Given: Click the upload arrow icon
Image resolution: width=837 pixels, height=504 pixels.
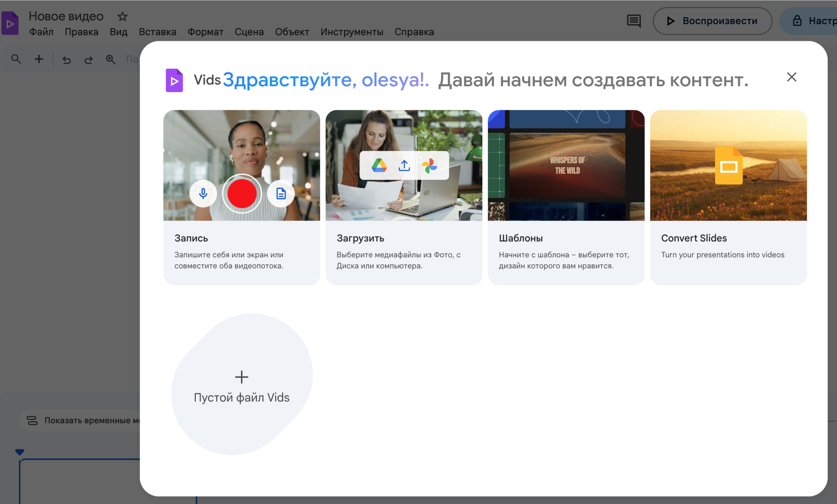Looking at the screenshot, I should pyautogui.click(x=404, y=165).
